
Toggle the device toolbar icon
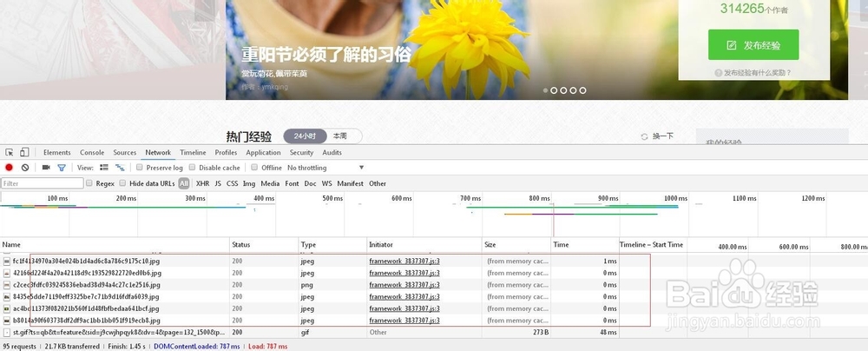point(24,153)
